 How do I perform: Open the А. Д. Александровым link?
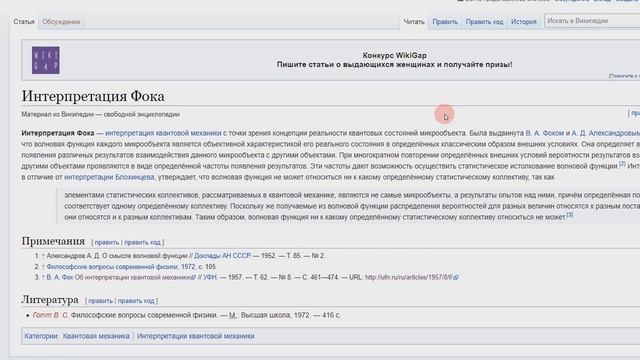[605, 133]
